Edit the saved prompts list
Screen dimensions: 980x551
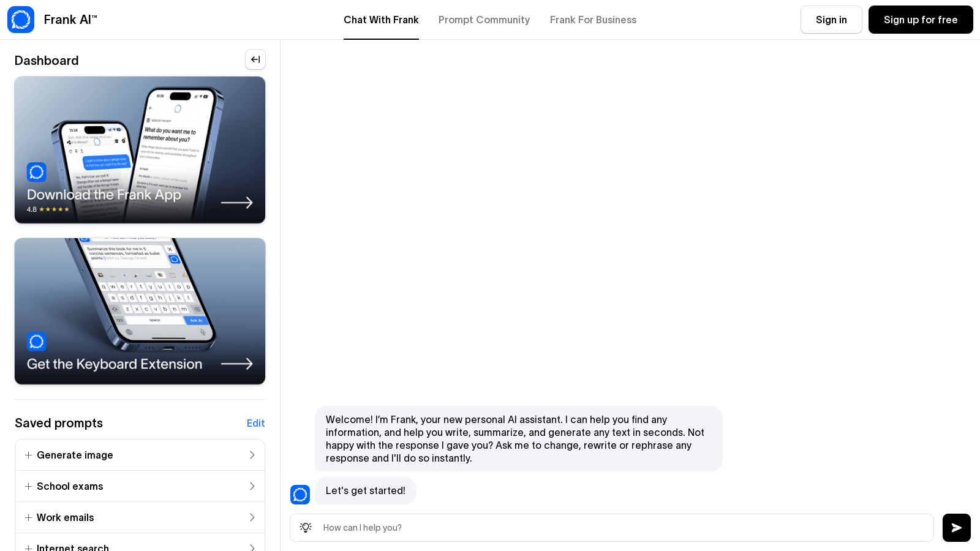[255, 423]
